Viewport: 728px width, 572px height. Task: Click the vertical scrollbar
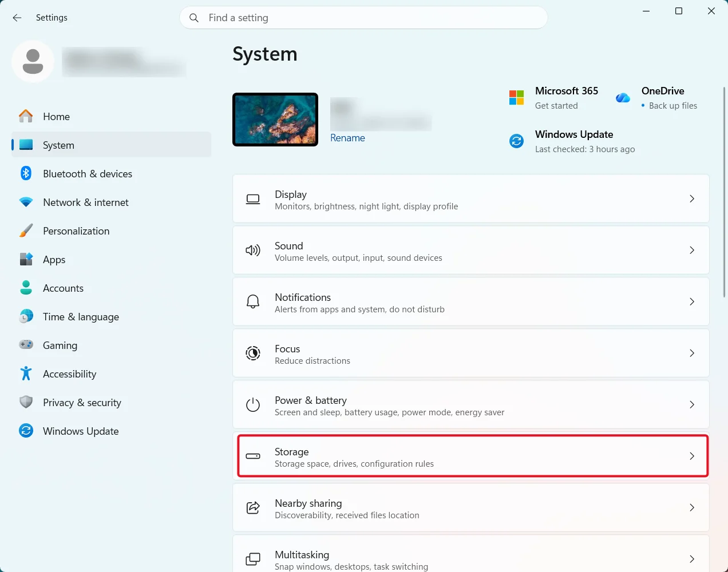tap(725, 192)
